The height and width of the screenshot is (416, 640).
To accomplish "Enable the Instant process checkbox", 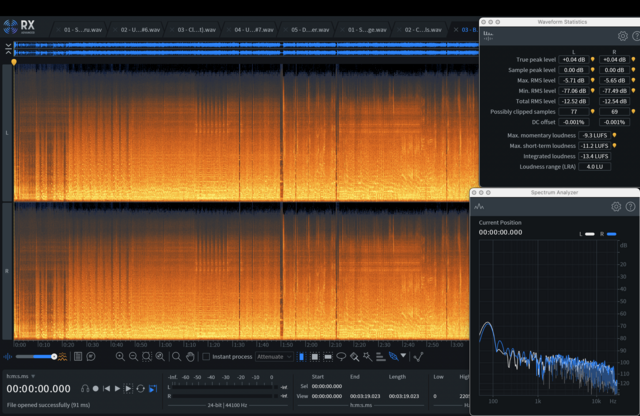I will (206, 356).
